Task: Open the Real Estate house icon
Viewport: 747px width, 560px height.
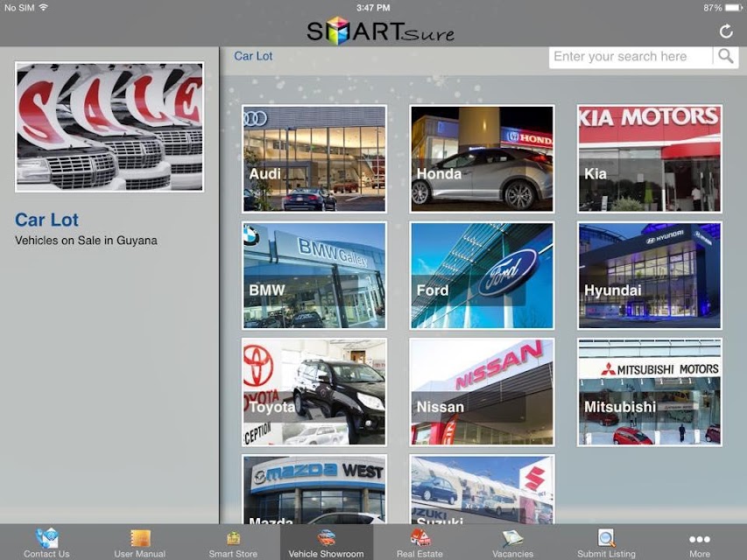Action: (x=419, y=538)
